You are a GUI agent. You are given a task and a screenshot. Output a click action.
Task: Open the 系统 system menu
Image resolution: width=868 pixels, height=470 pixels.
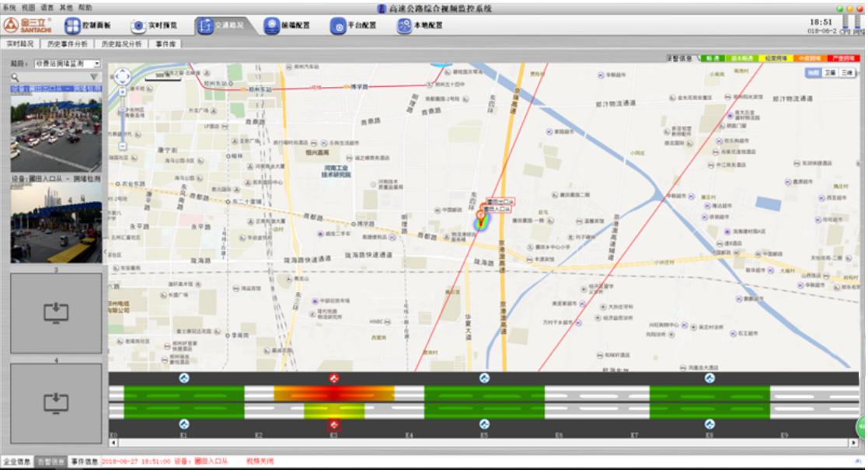(x=9, y=7)
